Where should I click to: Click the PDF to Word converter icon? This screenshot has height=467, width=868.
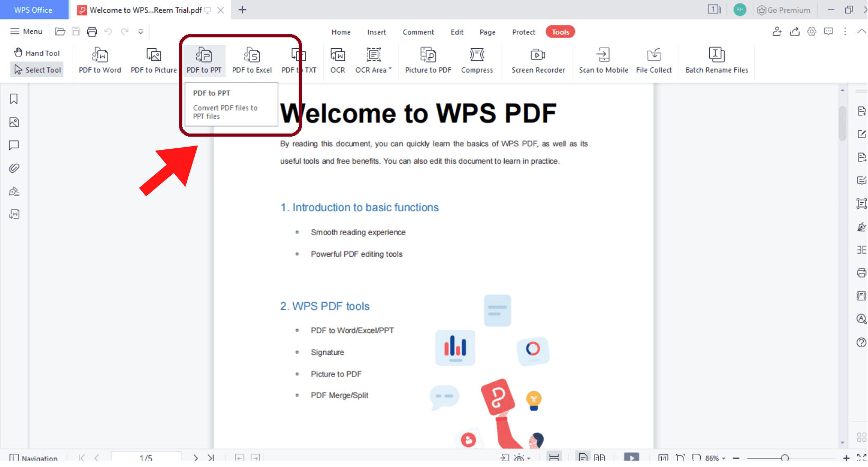click(x=100, y=60)
